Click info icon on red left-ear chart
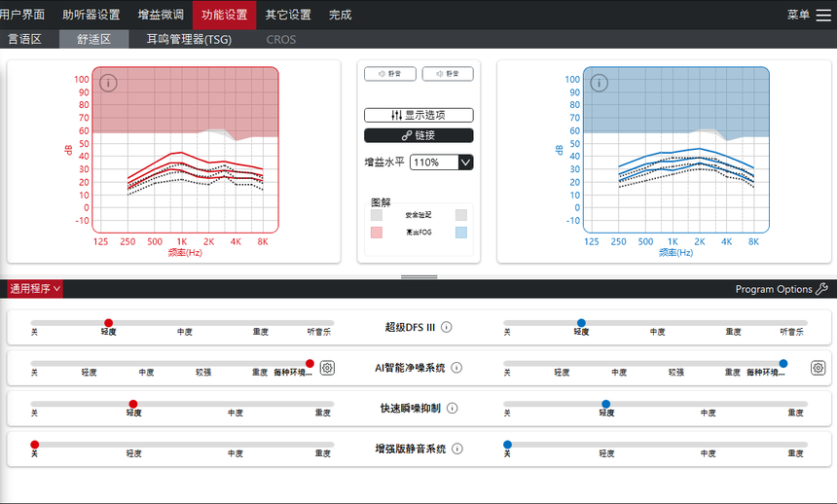This screenshot has width=837, height=504. coord(108,83)
